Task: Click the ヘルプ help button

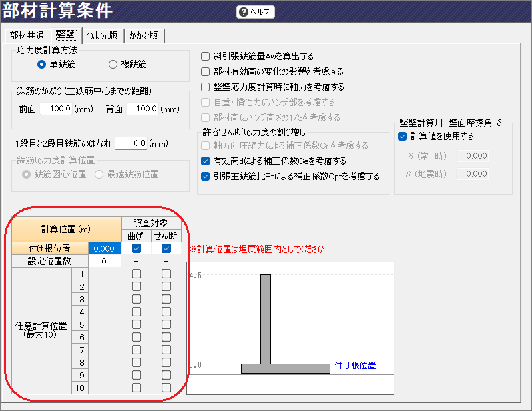Action: pos(256,12)
